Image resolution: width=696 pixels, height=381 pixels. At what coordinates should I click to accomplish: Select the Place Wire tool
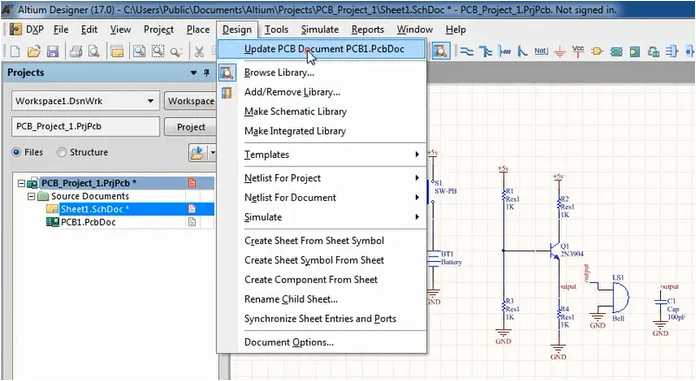pyautogui.click(x=466, y=52)
